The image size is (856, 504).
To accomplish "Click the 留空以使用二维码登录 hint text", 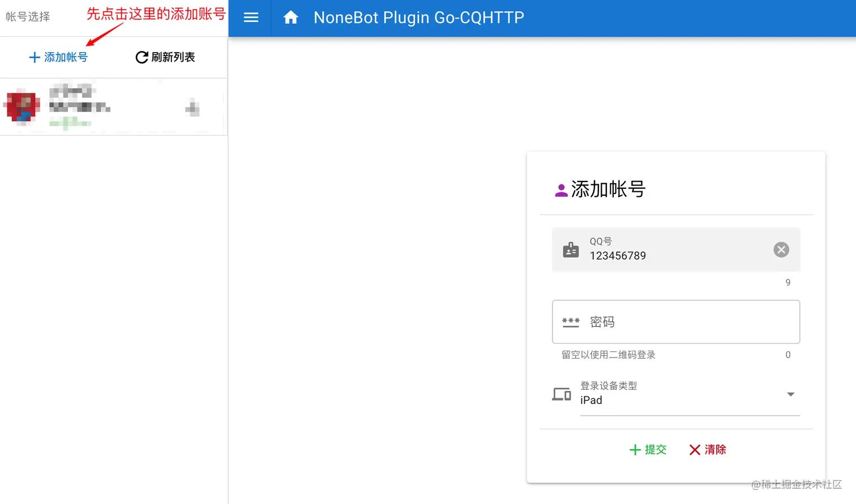I will pos(609,355).
